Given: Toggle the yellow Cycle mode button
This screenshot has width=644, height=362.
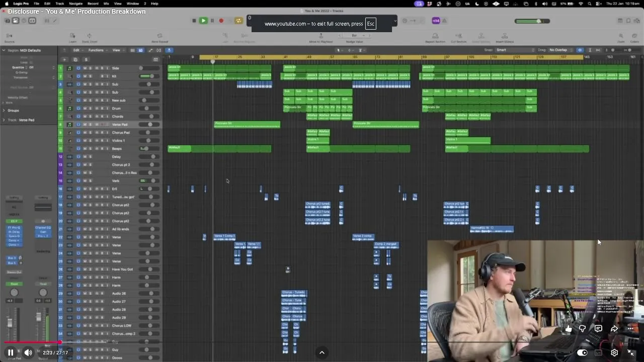Looking at the screenshot, I should [238, 21].
